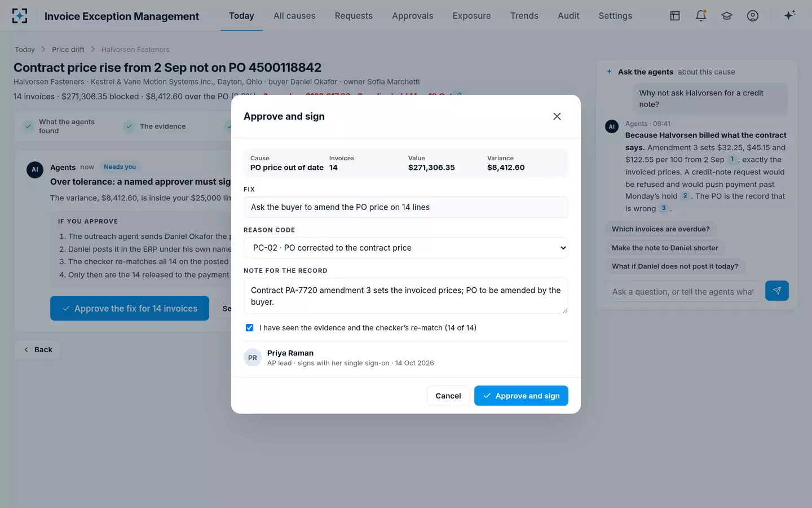Click the AI avatar next to Agents 09:41
The width and height of the screenshot is (812, 508).
point(612,126)
